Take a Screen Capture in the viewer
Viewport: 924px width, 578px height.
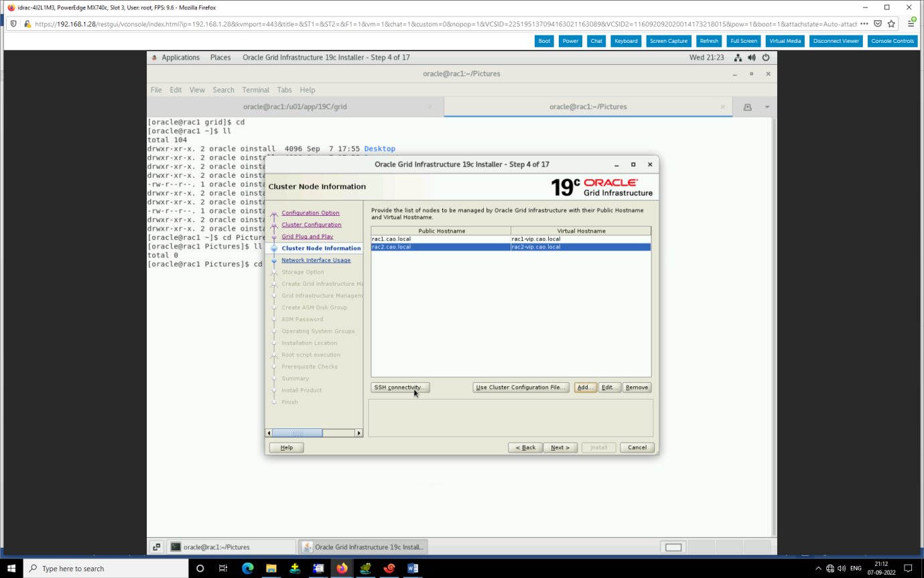pyautogui.click(x=669, y=41)
